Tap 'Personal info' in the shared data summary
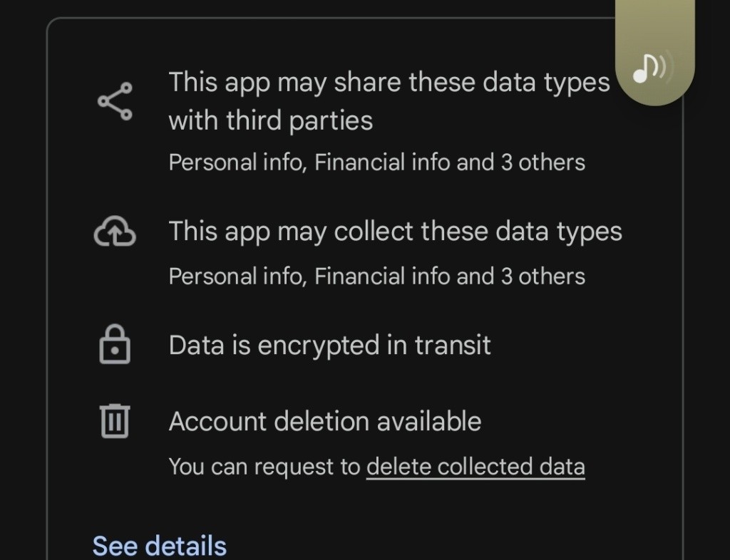The height and width of the screenshot is (560, 730). (236, 162)
